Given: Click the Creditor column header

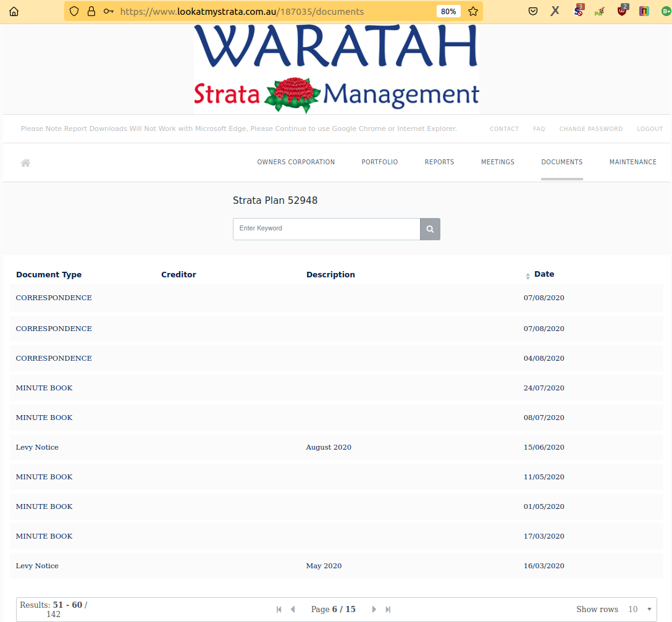Looking at the screenshot, I should coord(178,275).
